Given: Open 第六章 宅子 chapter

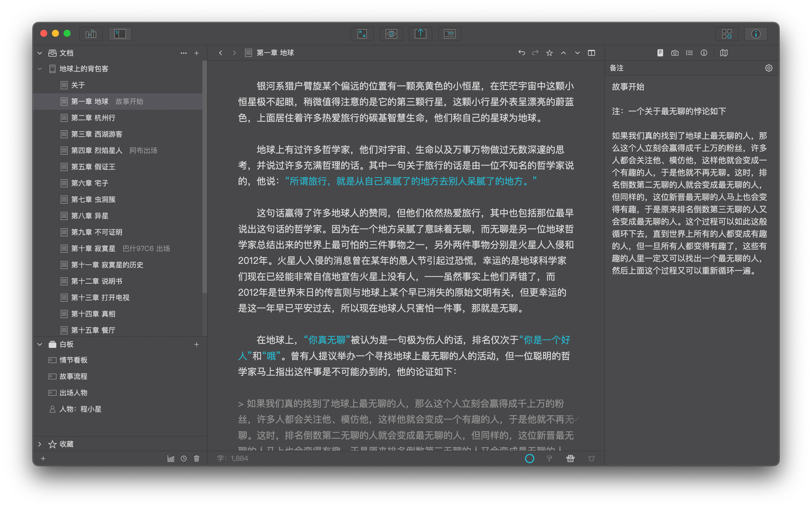Looking at the screenshot, I should tap(118, 183).
